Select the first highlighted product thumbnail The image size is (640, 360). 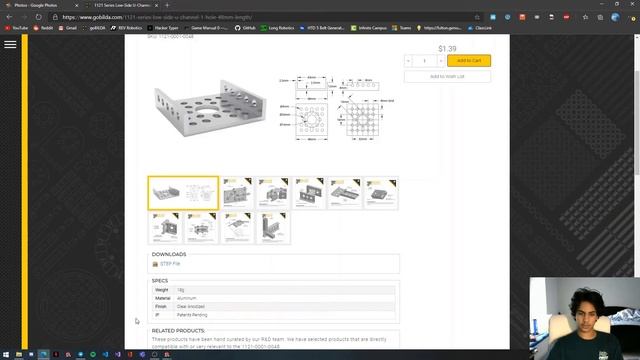[183, 193]
